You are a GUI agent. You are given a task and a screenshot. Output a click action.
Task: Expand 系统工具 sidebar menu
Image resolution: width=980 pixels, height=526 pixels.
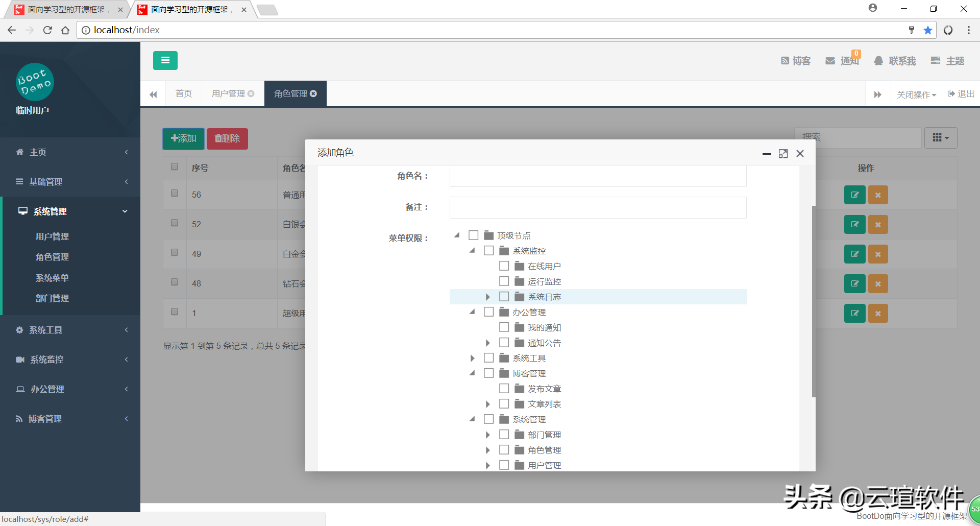tap(70, 330)
